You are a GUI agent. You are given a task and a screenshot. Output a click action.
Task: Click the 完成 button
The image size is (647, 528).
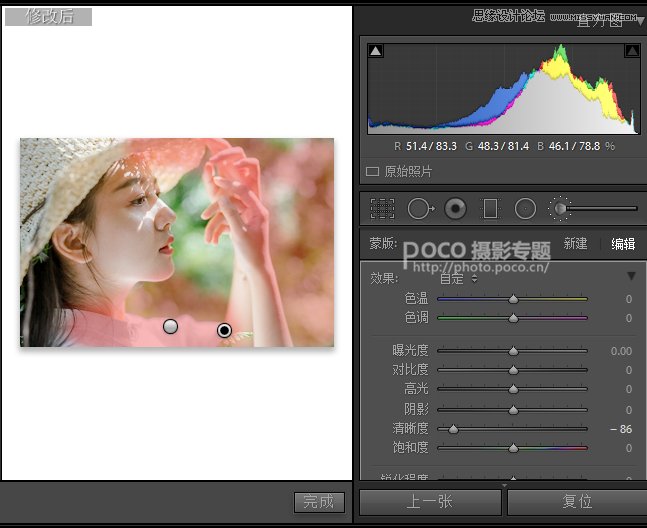click(x=320, y=502)
